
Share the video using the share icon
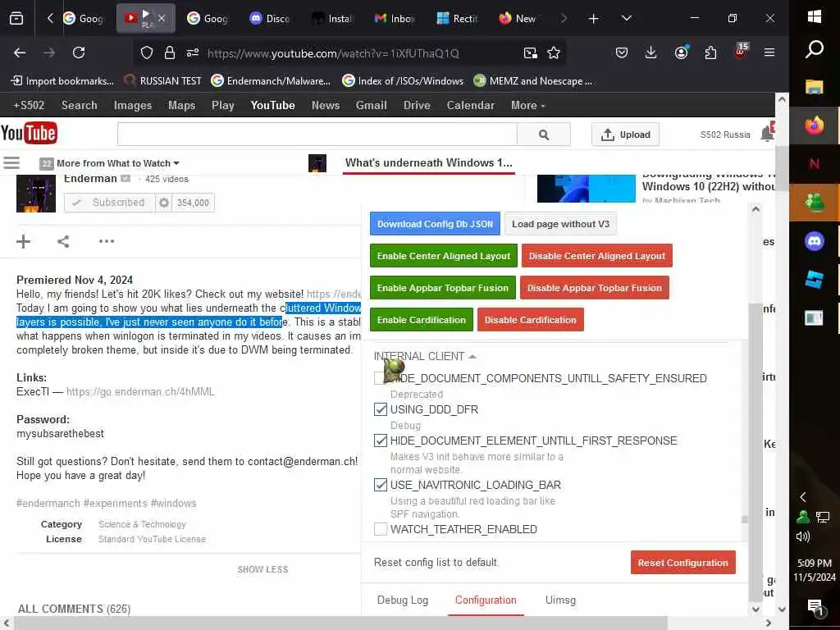point(63,242)
